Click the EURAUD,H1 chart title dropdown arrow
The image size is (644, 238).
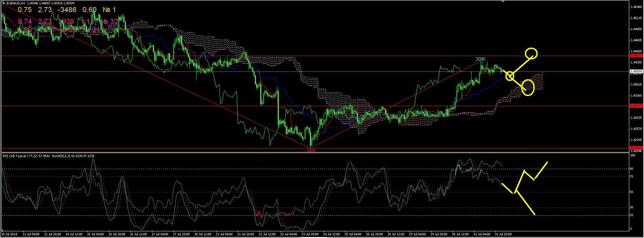click(4, 3)
